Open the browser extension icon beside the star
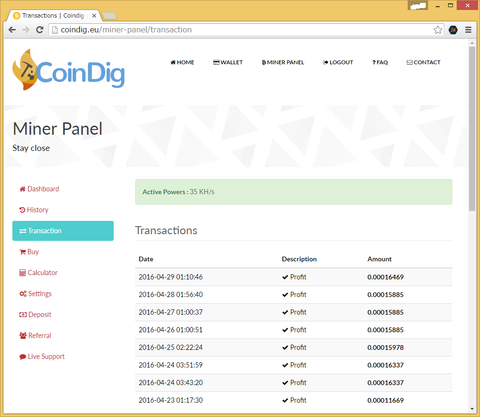 point(453,30)
